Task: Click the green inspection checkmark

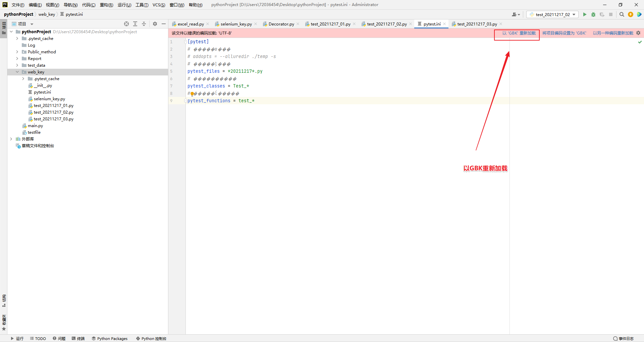Action: 640,42
